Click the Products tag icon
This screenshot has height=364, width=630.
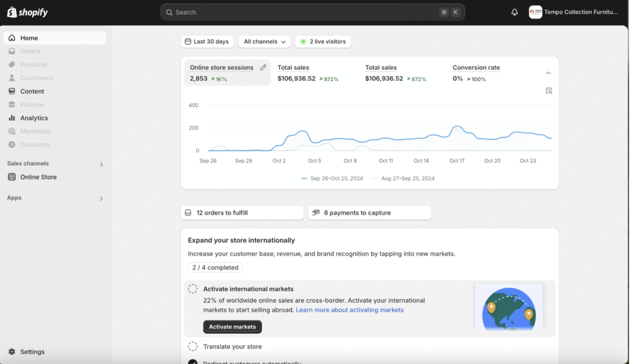[12, 65]
